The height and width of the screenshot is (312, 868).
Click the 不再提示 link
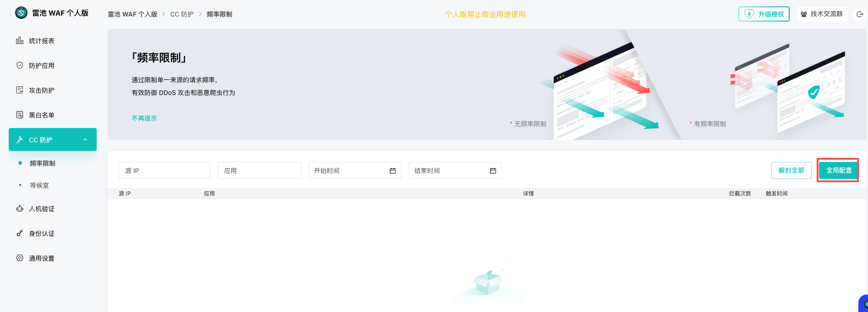click(x=144, y=118)
